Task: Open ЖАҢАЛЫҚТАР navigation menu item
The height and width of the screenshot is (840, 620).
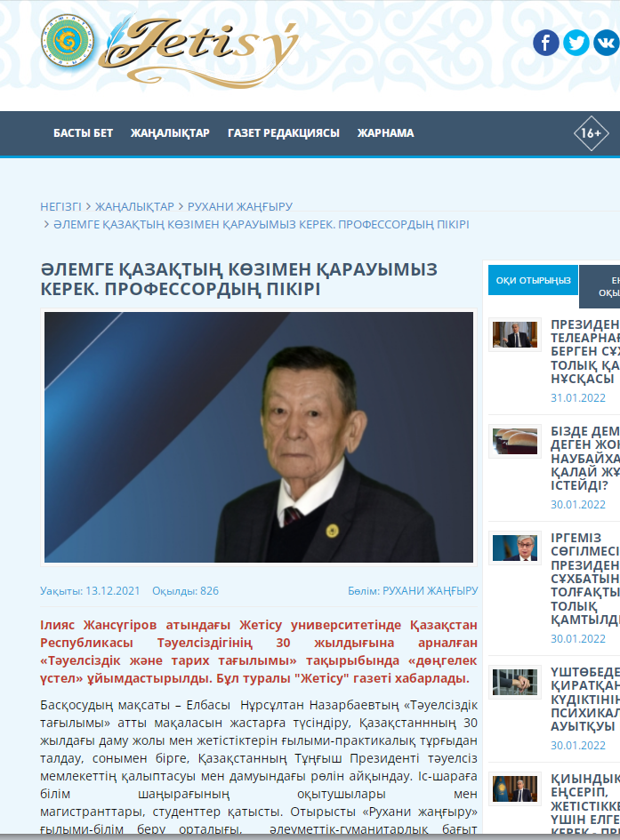Action: pos(170,133)
